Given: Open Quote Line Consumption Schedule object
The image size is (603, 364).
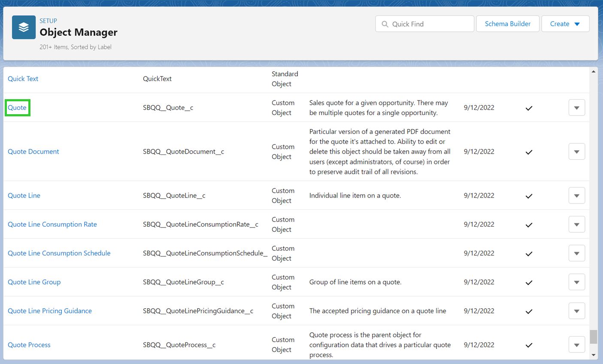Looking at the screenshot, I should tap(59, 253).
